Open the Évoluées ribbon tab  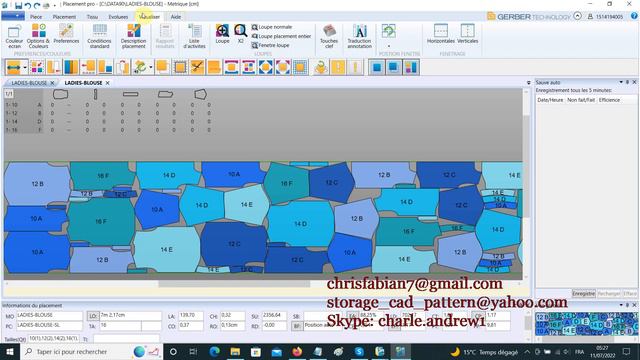(118, 17)
